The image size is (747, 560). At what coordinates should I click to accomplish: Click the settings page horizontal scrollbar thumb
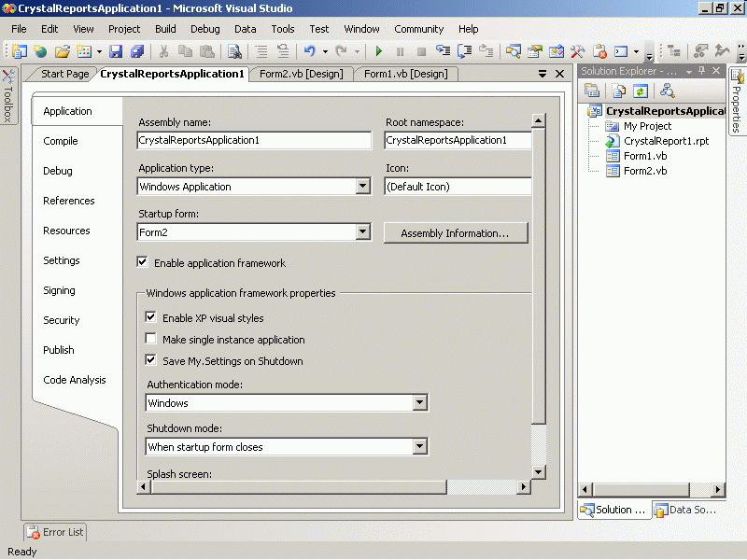[x=298, y=486]
